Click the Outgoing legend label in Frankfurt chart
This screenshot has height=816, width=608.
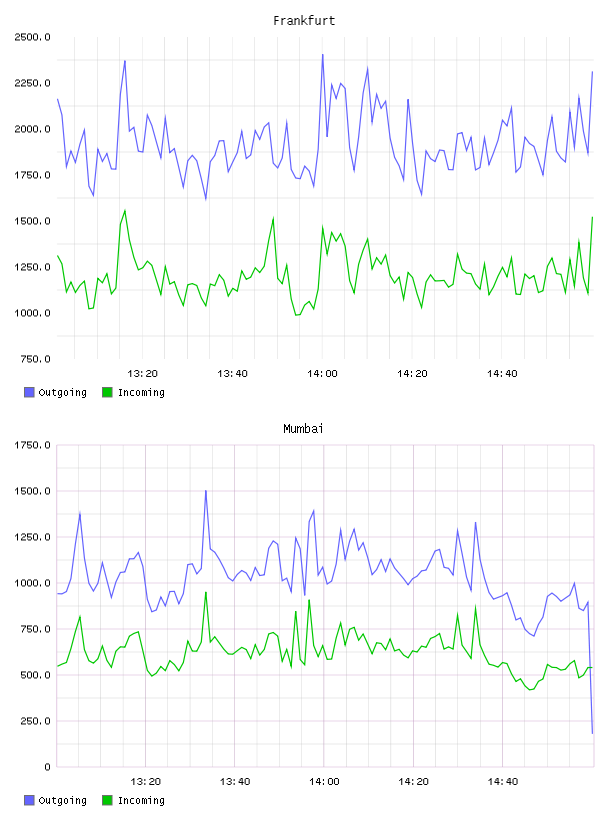[62, 393]
